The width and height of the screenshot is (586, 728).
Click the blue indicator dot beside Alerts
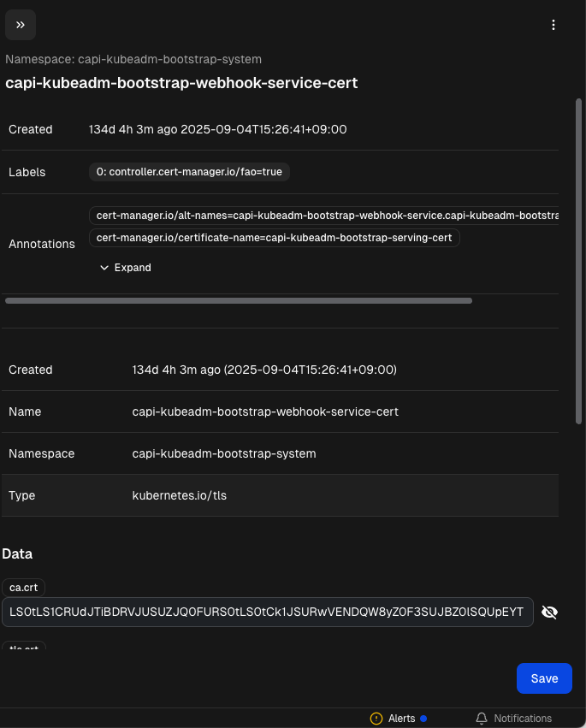click(x=423, y=719)
